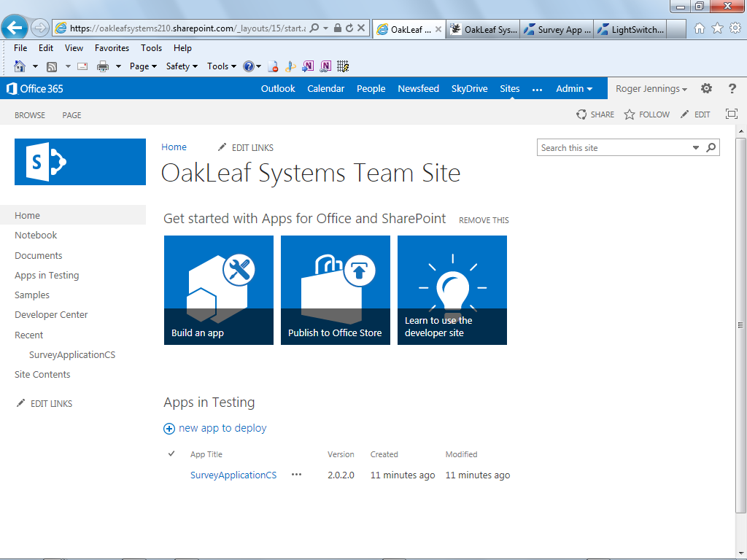Click the ellipsis next to SurveyApplicationCS row
Screen dimensions: 747x560
pos(296,475)
